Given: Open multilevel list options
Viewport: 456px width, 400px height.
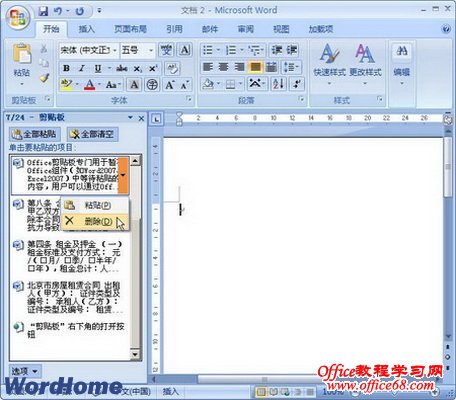Looking at the screenshot, I should [x=255, y=50].
